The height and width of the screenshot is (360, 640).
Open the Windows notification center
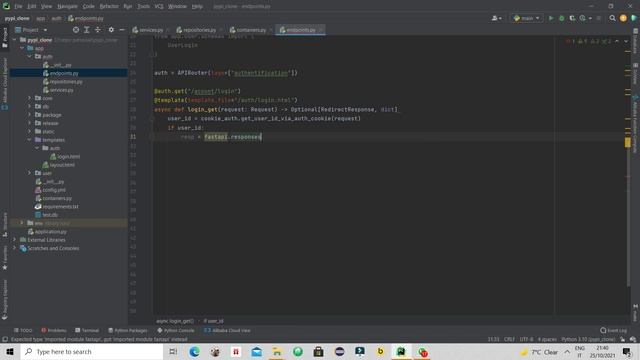pos(627,351)
